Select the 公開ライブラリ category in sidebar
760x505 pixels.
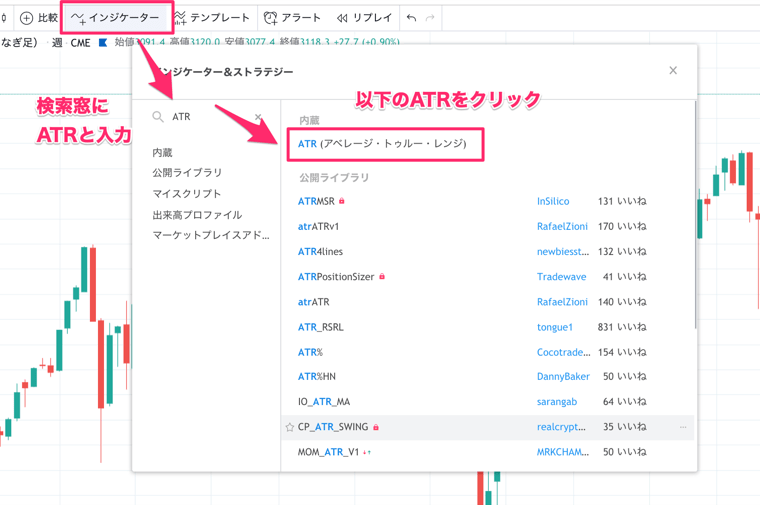[187, 173]
